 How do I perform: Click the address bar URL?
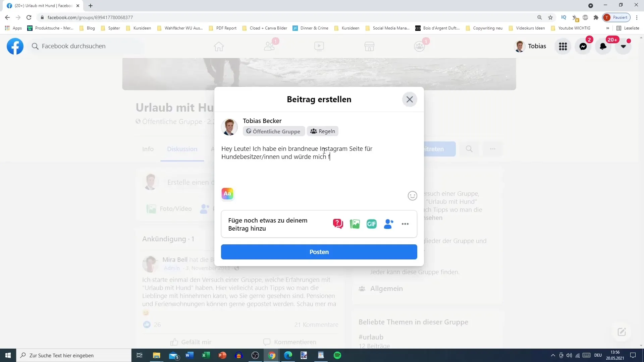pyautogui.click(x=90, y=17)
